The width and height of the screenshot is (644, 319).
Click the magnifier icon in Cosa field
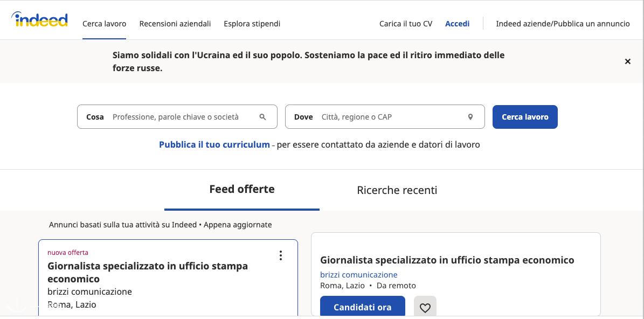point(263,117)
